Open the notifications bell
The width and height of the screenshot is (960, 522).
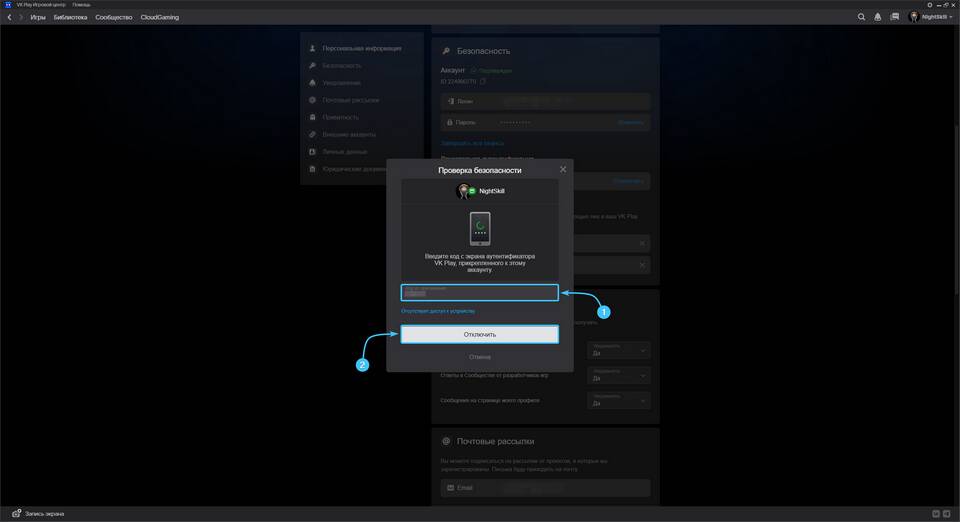(x=878, y=17)
